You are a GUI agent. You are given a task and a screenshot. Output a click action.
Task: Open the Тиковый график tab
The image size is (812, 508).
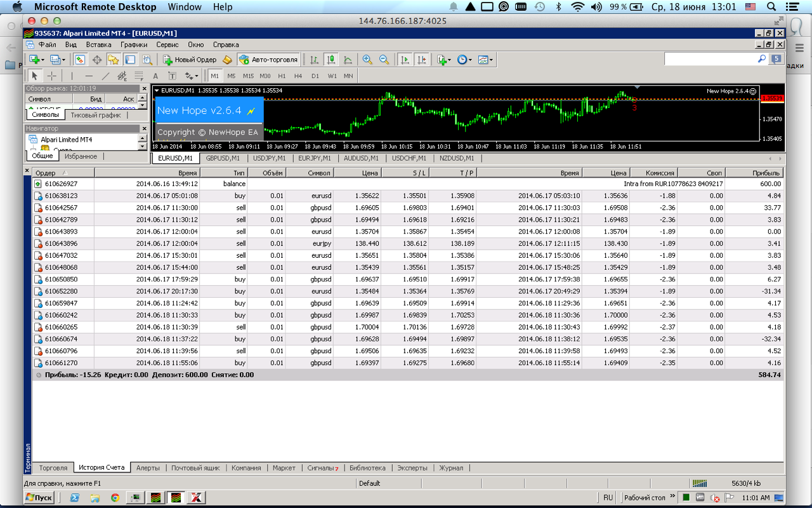96,116
